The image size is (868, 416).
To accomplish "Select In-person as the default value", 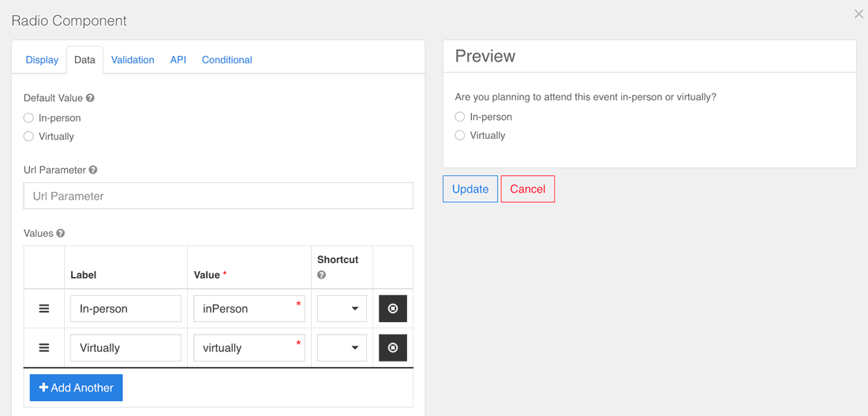I will tap(29, 118).
